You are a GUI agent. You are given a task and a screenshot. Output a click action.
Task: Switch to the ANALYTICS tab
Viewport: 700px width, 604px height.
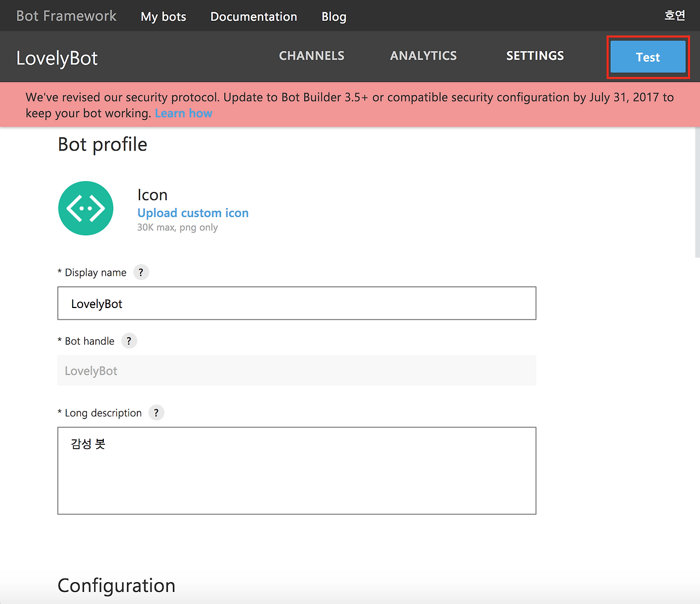click(x=423, y=56)
